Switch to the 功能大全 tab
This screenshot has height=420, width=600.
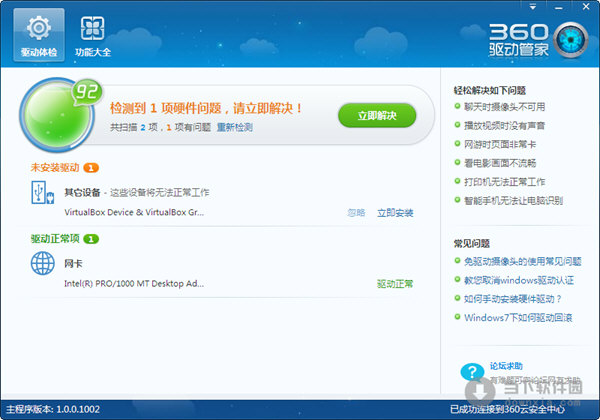click(93, 35)
